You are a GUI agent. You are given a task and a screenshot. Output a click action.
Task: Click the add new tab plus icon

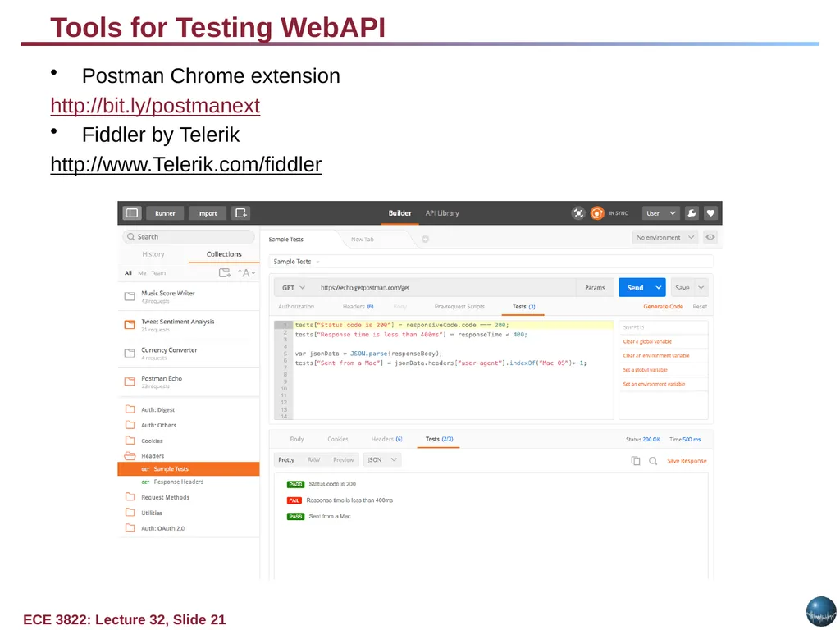coord(426,239)
